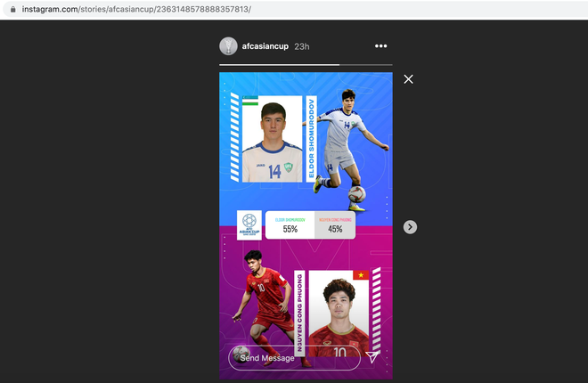Close the story with the X icon

(x=408, y=79)
